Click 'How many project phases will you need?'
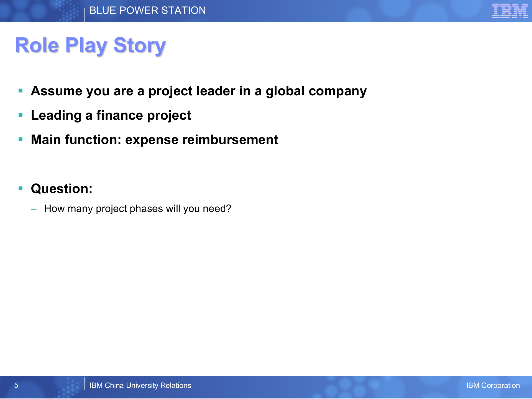 coord(137,209)
